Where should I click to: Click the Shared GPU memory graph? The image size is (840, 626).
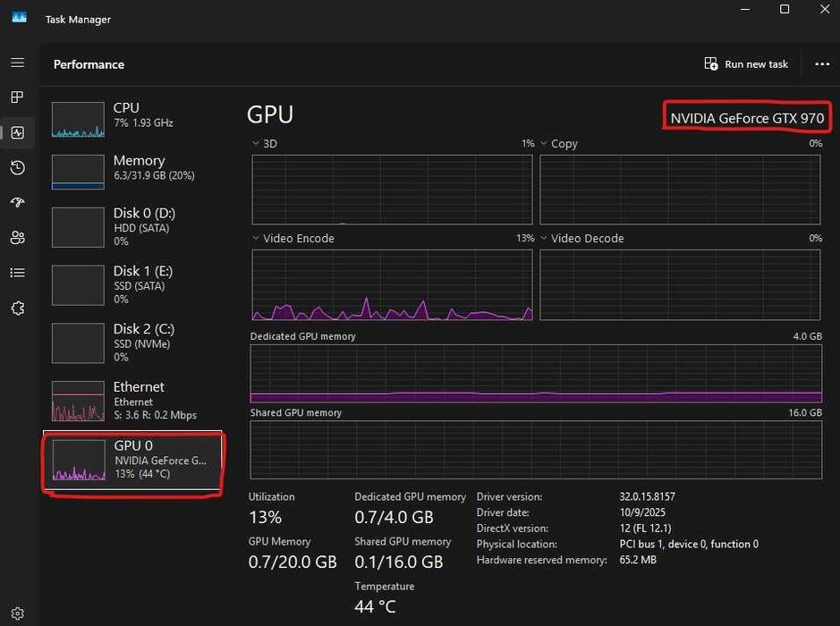pyautogui.click(x=536, y=450)
